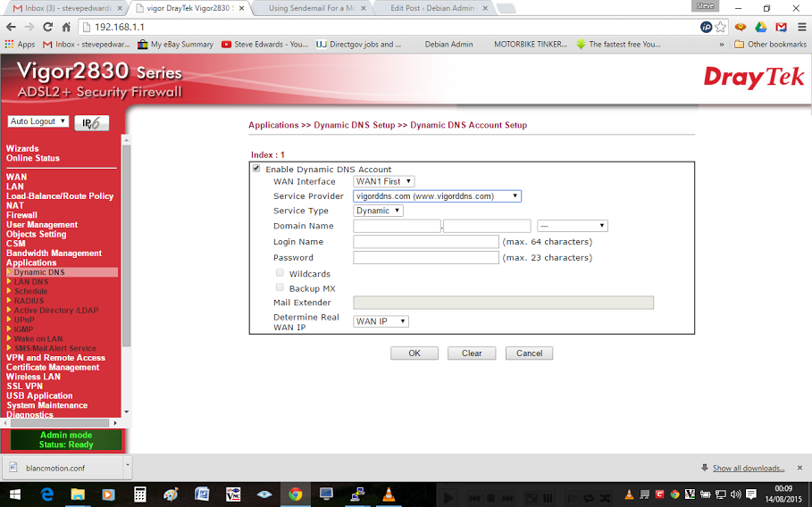The width and height of the screenshot is (812, 507).
Task: Click Show all downloads link
Action: pyautogui.click(x=749, y=468)
